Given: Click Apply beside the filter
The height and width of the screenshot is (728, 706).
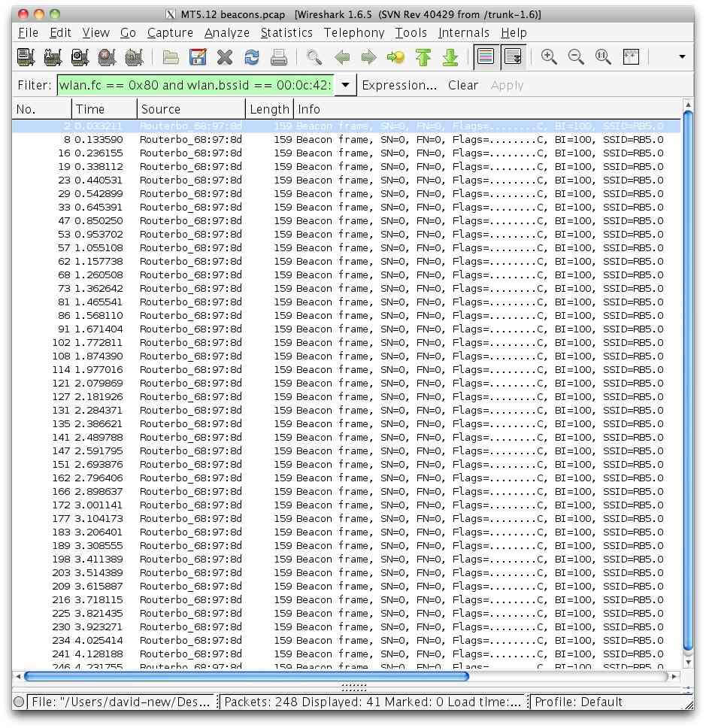Looking at the screenshot, I should [x=507, y=86].
